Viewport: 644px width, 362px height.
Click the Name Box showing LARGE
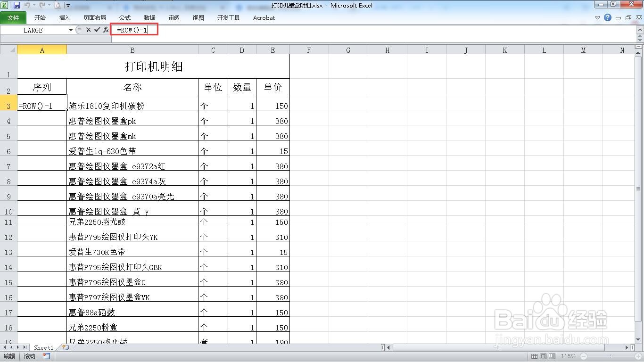(x=33, y=30)
